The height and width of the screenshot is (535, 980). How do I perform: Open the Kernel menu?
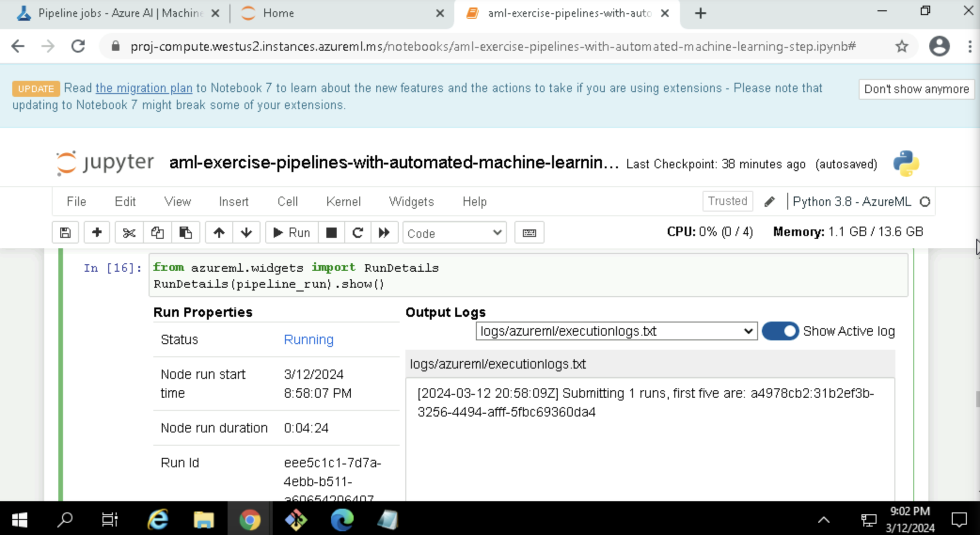(x=343, y=202)
